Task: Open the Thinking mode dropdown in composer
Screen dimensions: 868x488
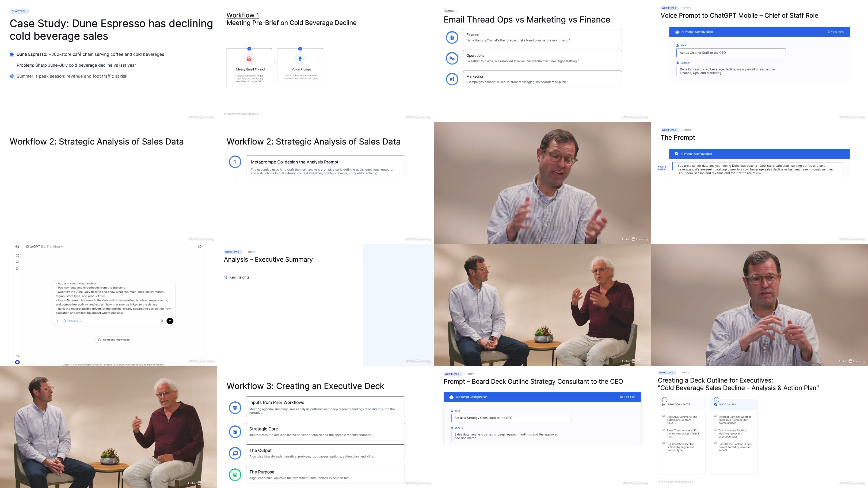Action: pos(72,321)
